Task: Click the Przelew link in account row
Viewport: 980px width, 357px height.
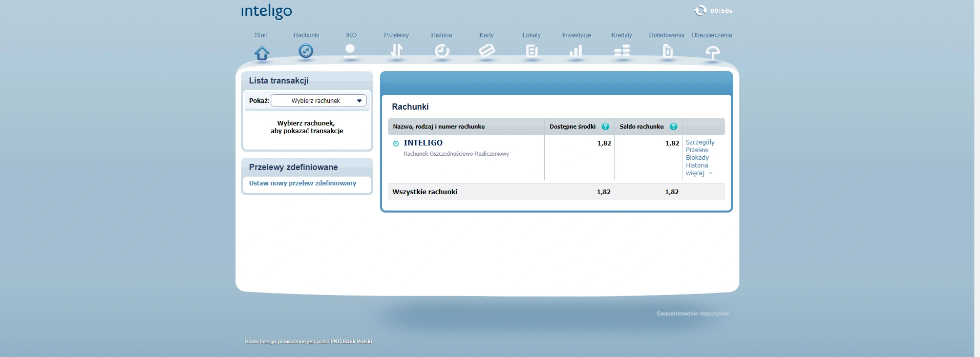Action: point(697,150)
